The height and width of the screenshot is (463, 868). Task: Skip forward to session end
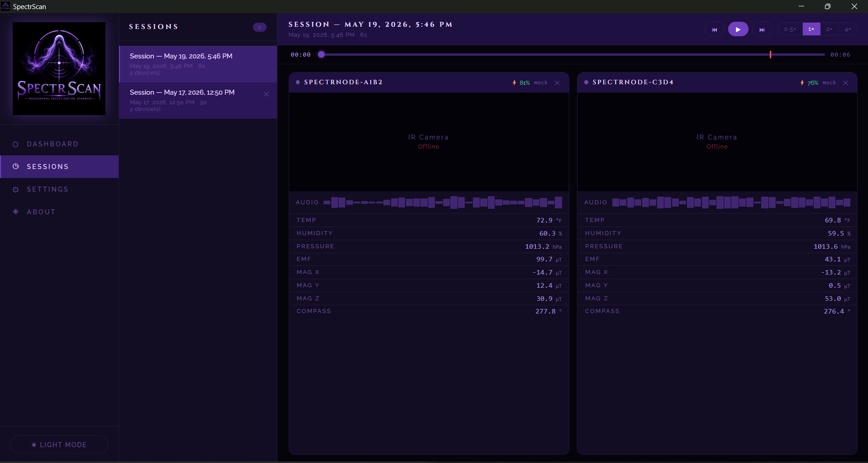(762, 29)
